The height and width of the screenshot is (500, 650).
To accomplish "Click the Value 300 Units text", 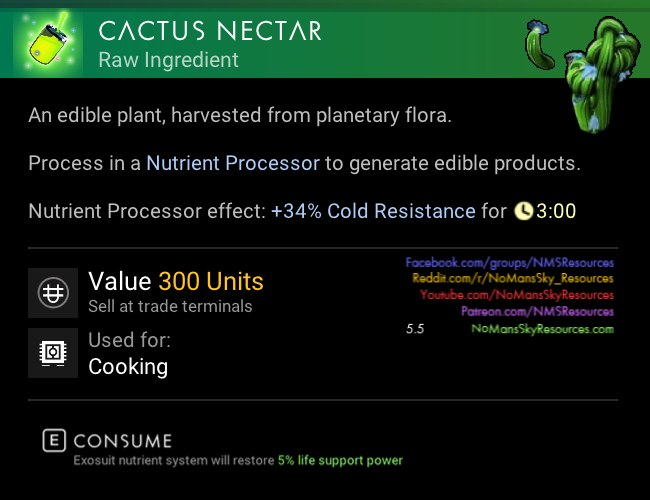I will [176, 282].
